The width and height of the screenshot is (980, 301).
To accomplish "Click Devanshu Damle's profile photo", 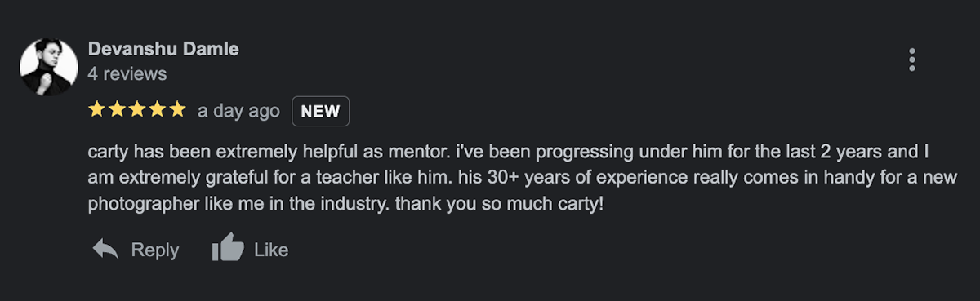I will (49, 67).
